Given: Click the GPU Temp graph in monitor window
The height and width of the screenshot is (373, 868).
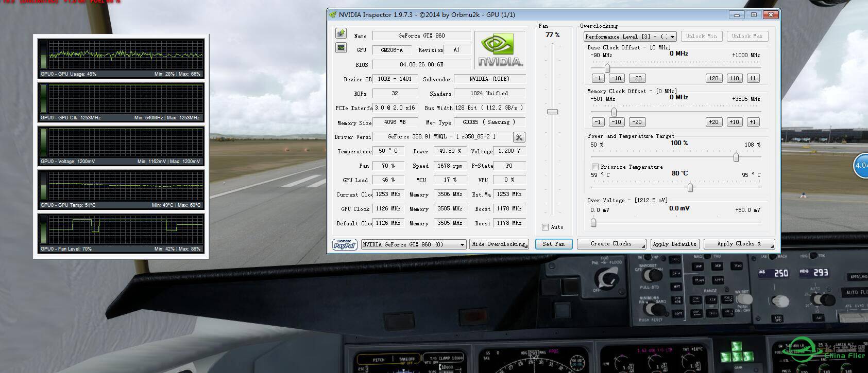Looking at the screenshot, I should 121,189.
